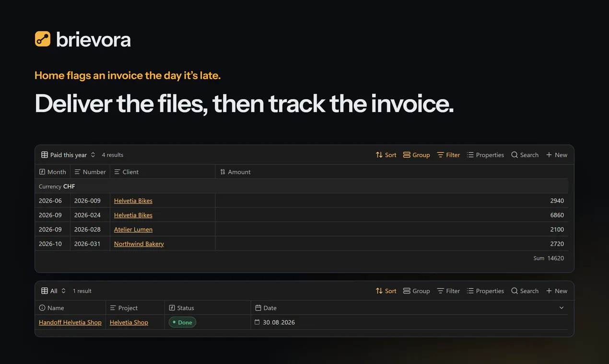Open the 'Helvetia Shop' project link
Image resolution: width=609 pixels, height=364 pixels.
pos(129,322)
